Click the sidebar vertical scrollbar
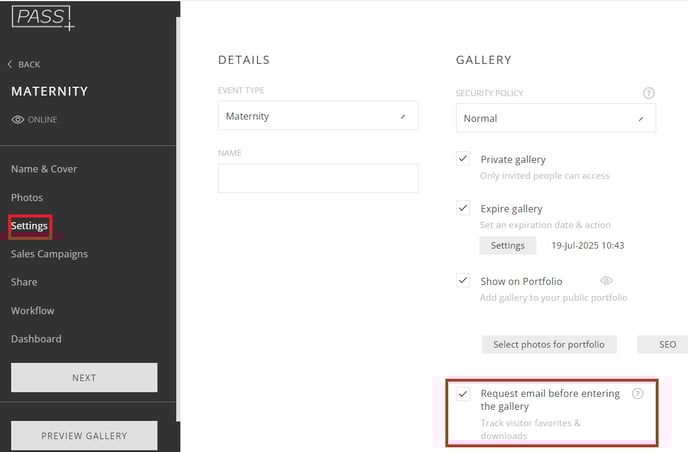 click(x=178, y=219)
